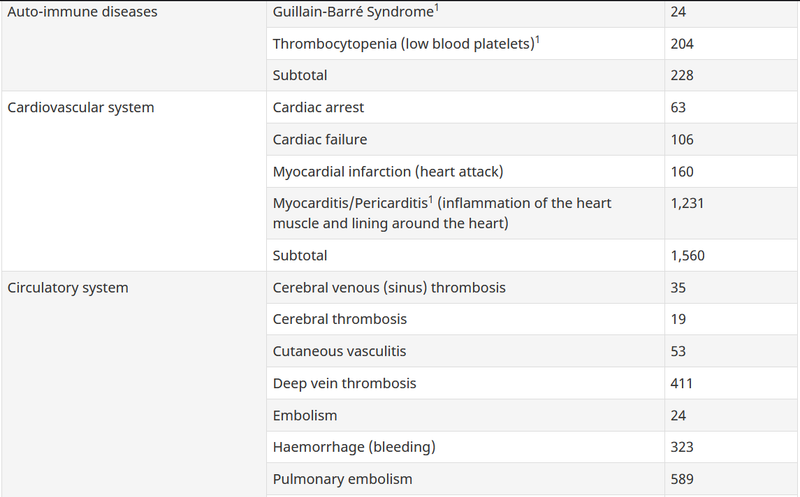800x497 pixels.
Task: Click the Guillain-Barré Syndrome row label
Action: pyautogui.click(x=353, y=13)
